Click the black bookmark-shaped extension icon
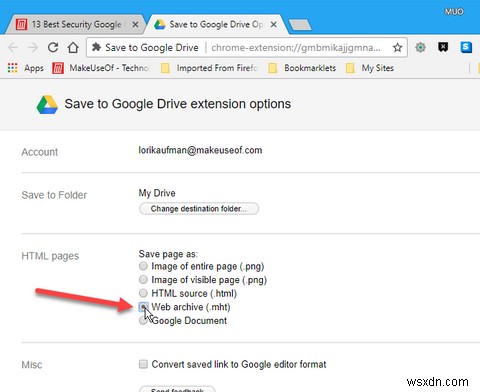 [x=443, y=47]
